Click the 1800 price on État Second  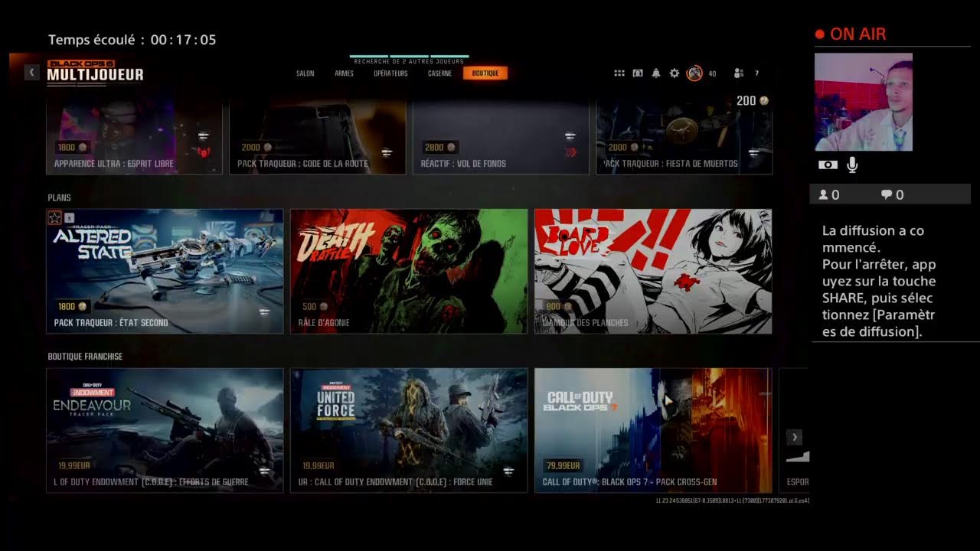click(73, 306)
